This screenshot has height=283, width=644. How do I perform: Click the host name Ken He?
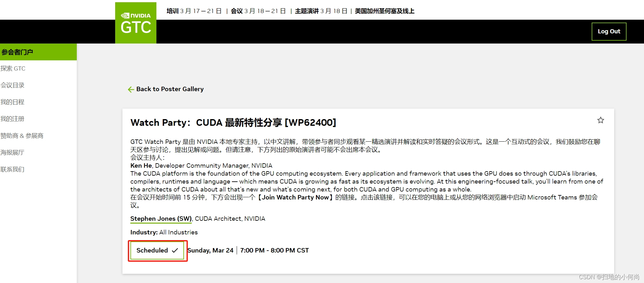coord(141,165)
